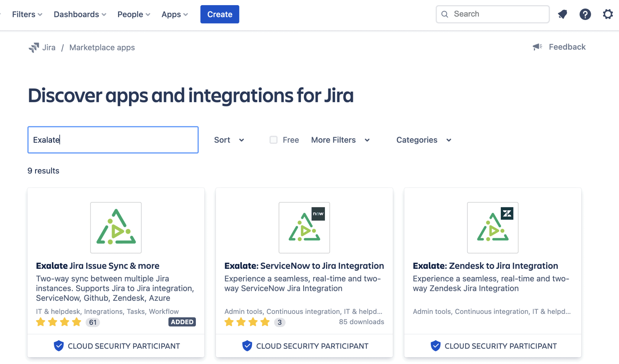Open the Filters menu
The width and height of the screenshot is (619, 364).
(x=27, y=14)
